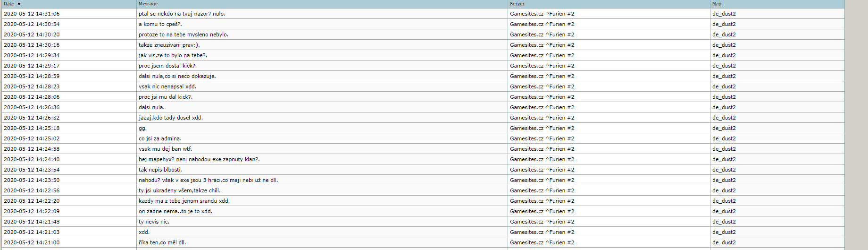Click the timestamp 2020-05-12 14:21:00
The width and height of the screenshot is (868, 250).
32,242
